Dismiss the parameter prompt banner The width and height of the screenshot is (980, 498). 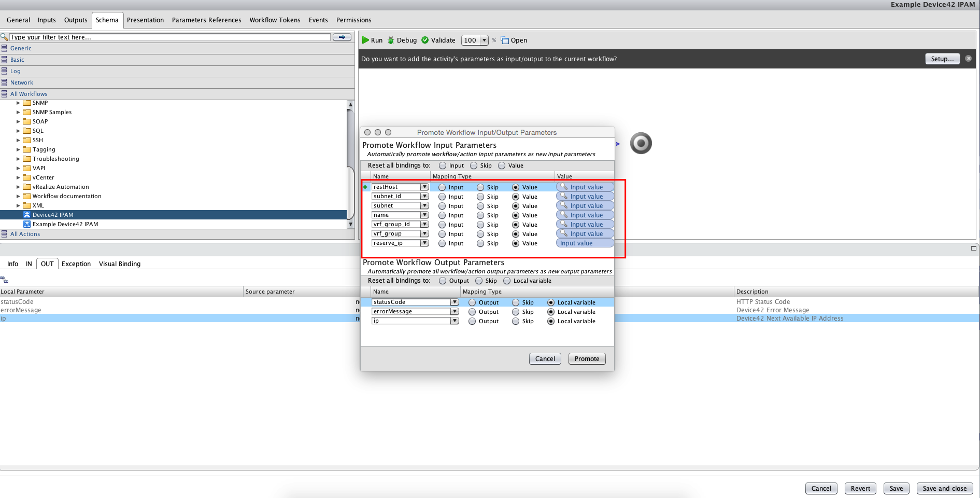968,59
